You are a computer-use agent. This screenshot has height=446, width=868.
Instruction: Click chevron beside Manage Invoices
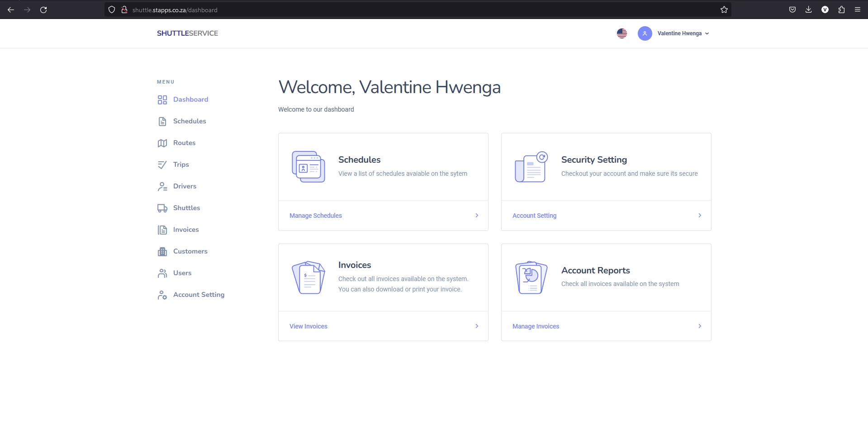point(700,326)
